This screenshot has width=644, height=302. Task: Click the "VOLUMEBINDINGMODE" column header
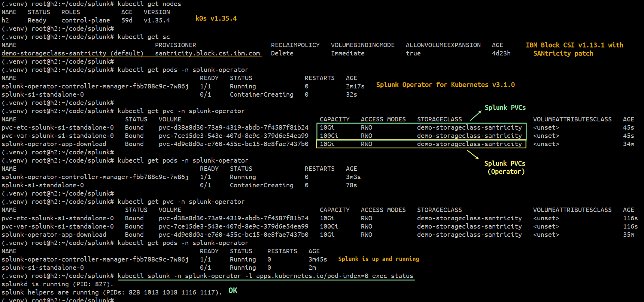(x=363, y=45)
